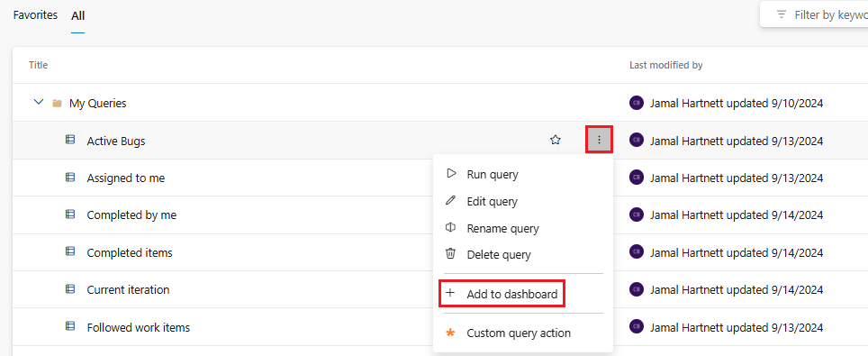The image size is (868, 356).
Task: Click the avatar on the Completed items row
Action: click(637, 252)
